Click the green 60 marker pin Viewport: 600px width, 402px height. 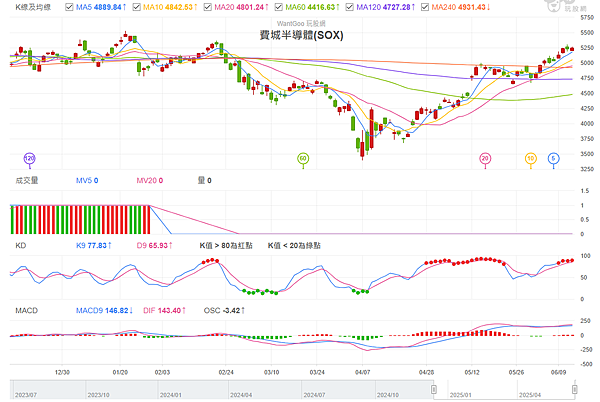click(303, 159)
